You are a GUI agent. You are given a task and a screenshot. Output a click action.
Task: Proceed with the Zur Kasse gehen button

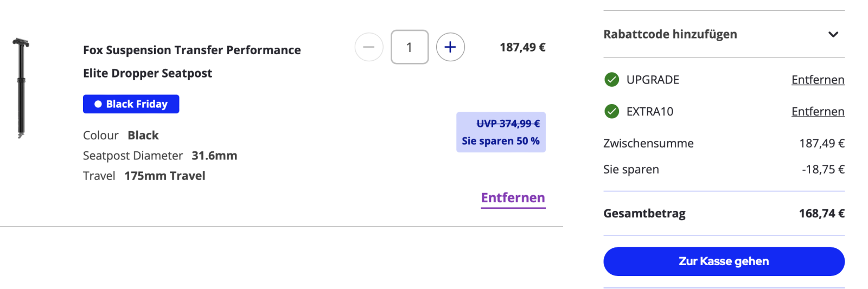pos(724,261)
